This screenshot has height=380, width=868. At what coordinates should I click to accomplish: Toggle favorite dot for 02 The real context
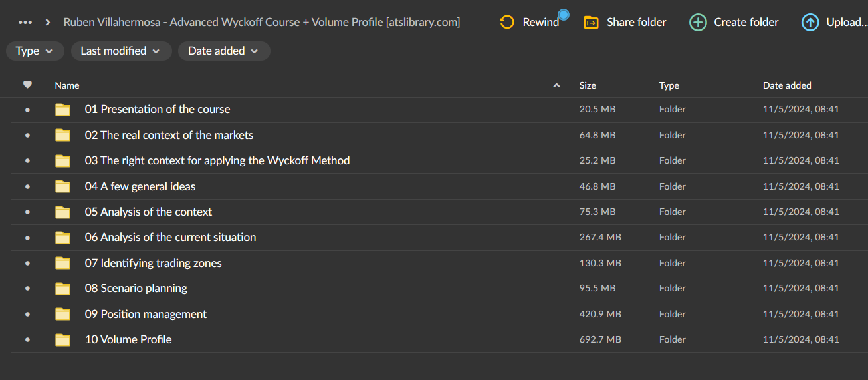click(x=27, y=136)
